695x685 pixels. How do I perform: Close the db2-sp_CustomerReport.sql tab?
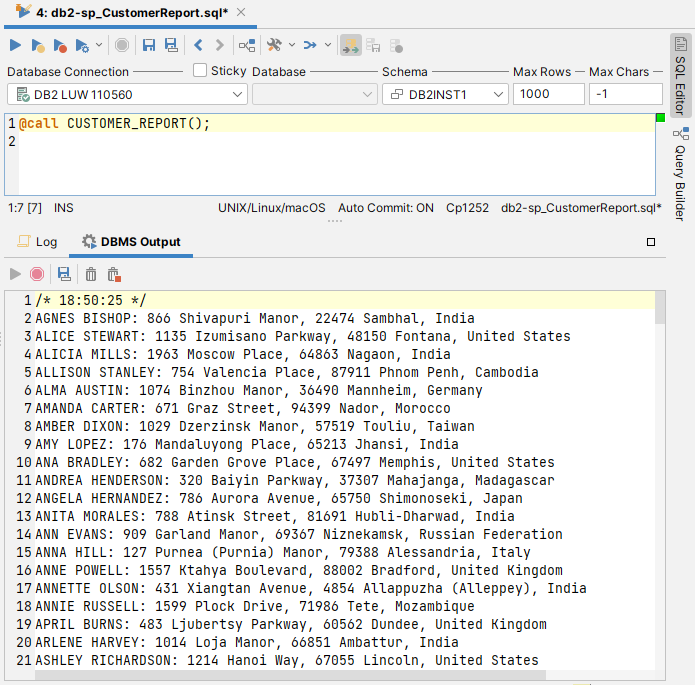(x=241, y=12)
